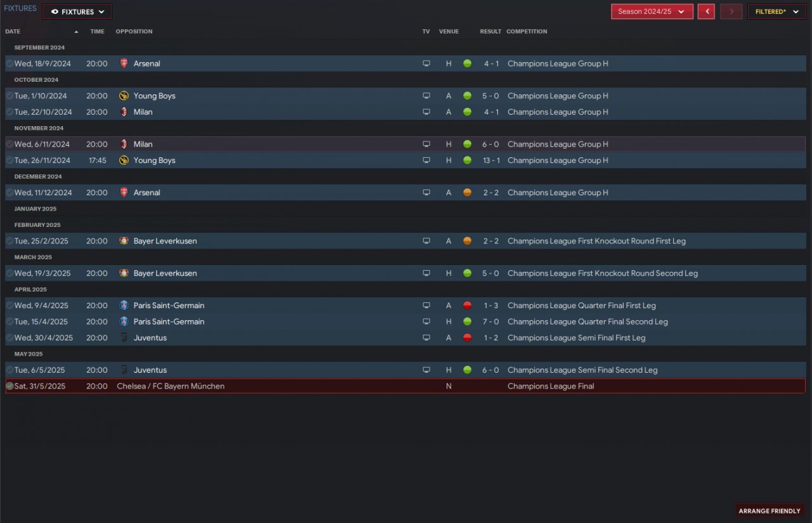Viewport: 812px width, 523px height.
Task: Open the Young Boys link in the 1/10/2024 row
Action: [154, 96]
